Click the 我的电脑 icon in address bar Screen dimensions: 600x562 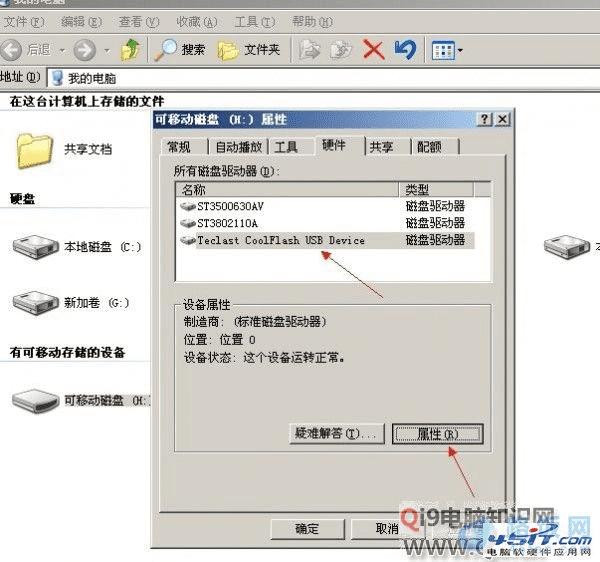[57, 78]
